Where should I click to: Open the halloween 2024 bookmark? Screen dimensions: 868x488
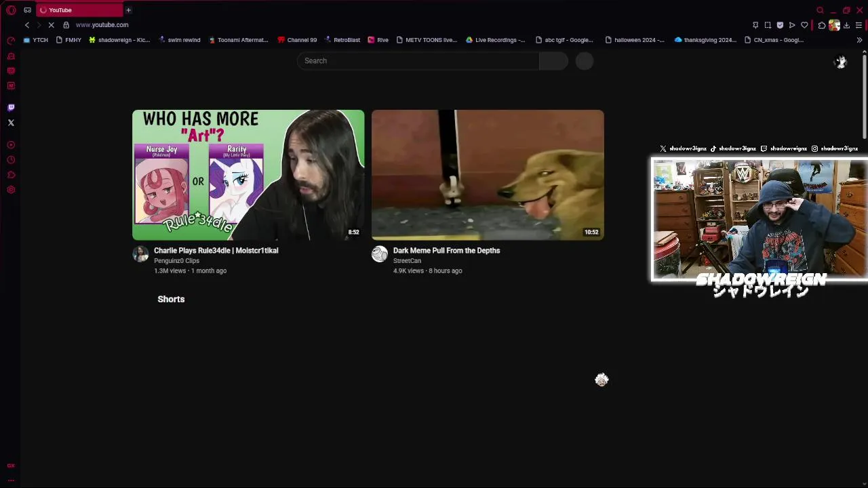click(x=635, y=40)
